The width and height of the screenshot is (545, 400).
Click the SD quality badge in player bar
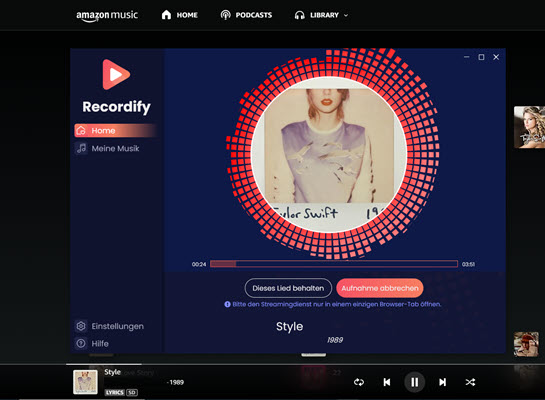(132, 392)
